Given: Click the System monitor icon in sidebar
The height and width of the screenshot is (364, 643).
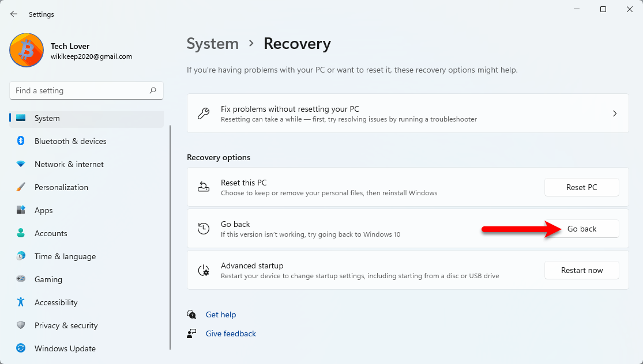Looking at the screenshot, I should click(x=21, y=118).
